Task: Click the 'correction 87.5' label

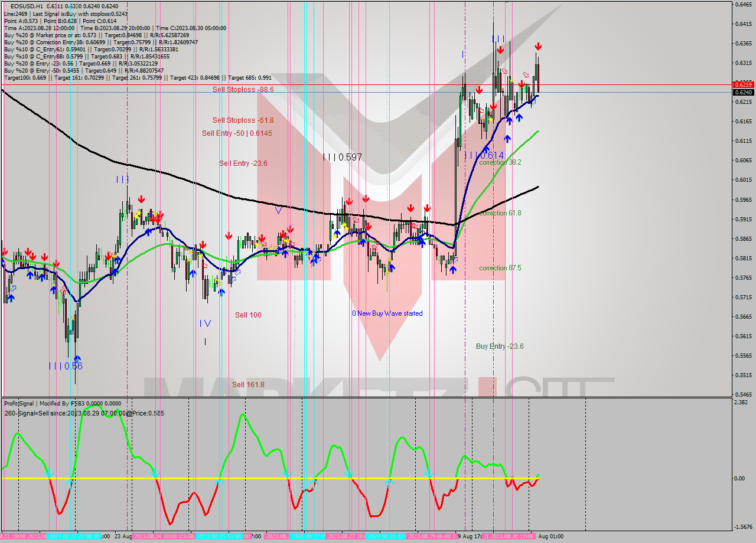Action: (500, 267)
